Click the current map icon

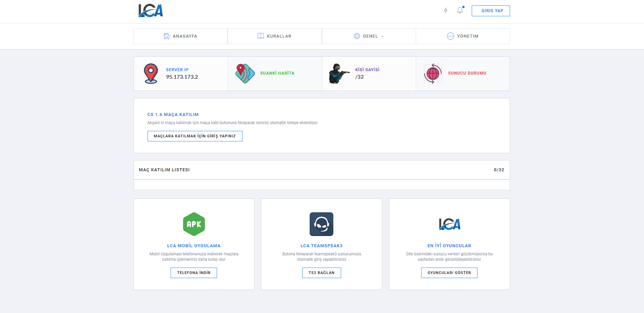[x=245, y=73]
